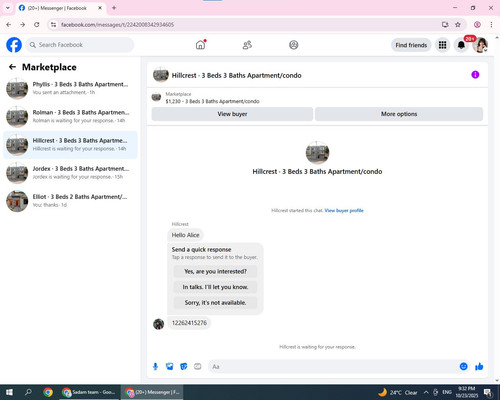Click the More options button
The width and height of the screenshot is (500, 400).
click(399, 114)
